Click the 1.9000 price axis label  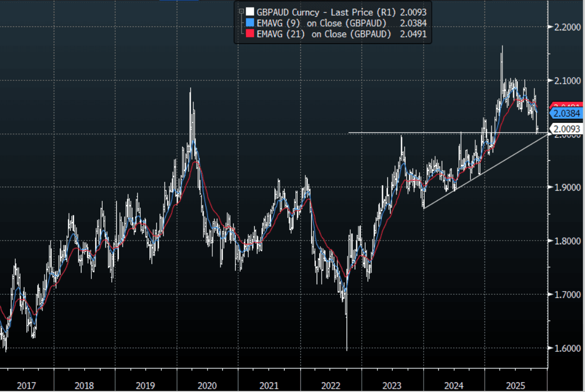click(x=568, y=187)
